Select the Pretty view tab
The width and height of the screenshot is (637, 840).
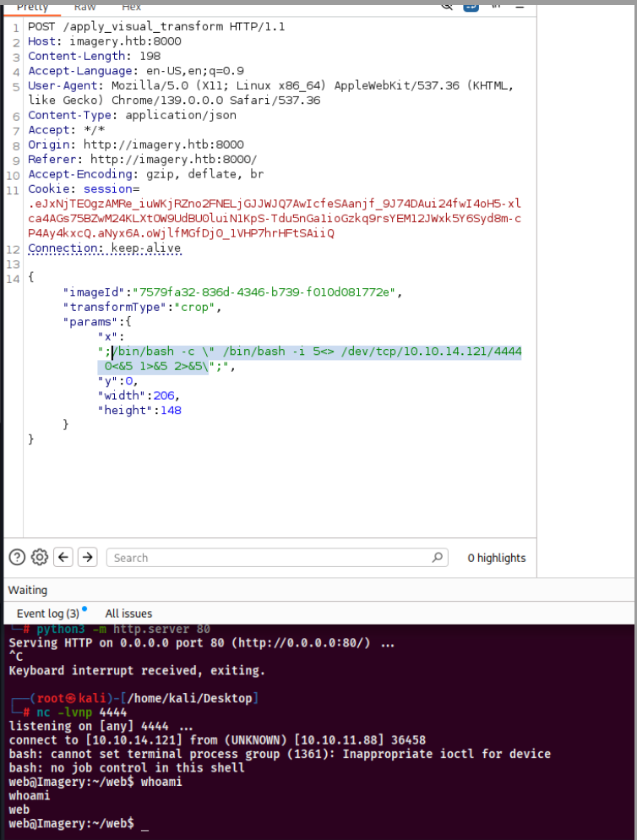(x=32, y=7)
